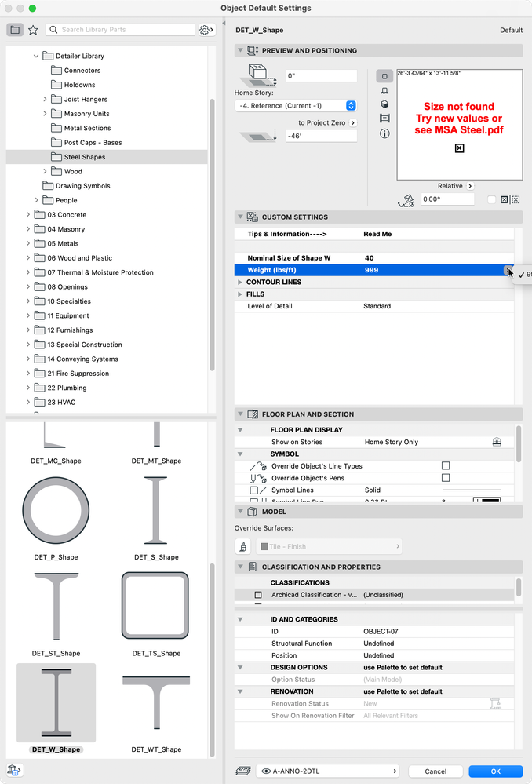Toggle mirrored placement icon
Image resolution: width=532 pixels, height=784 pixels.
pyautogui.click(x=504, y=199)
